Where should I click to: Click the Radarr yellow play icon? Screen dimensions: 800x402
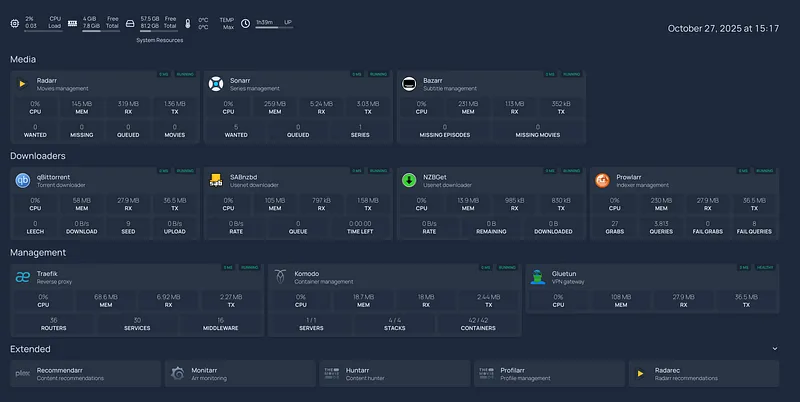tap(22, 84)
